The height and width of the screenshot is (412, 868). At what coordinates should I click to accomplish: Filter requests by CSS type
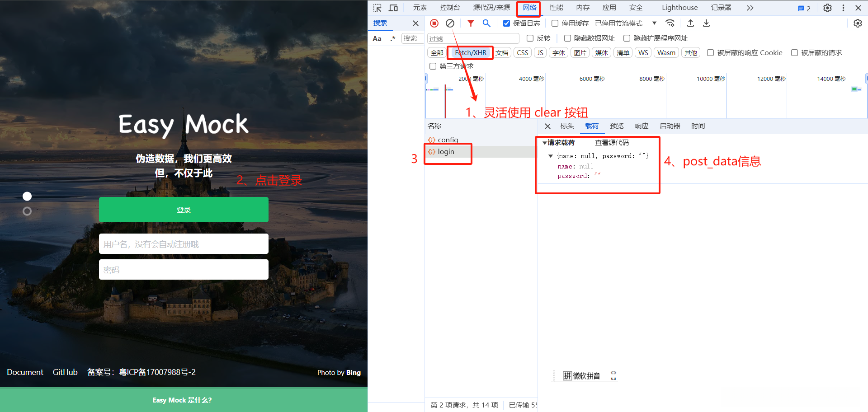pyautogui.click(x=523, y=53)
